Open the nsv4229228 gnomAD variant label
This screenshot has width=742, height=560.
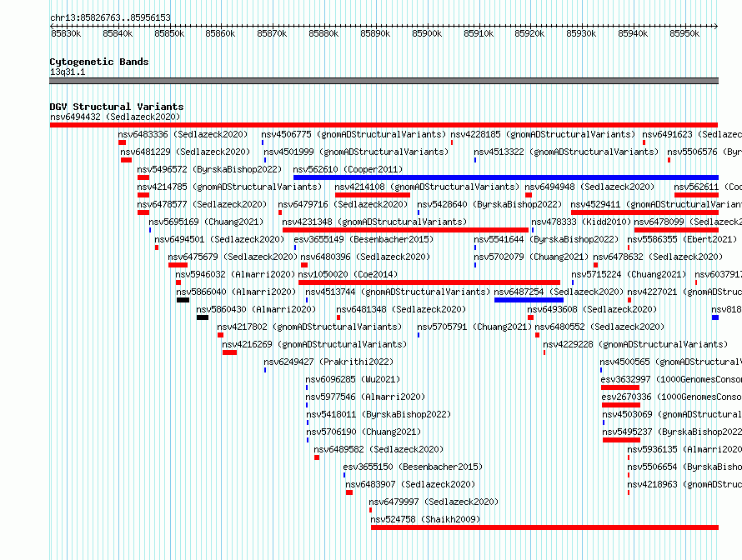[x=635, y=344]
